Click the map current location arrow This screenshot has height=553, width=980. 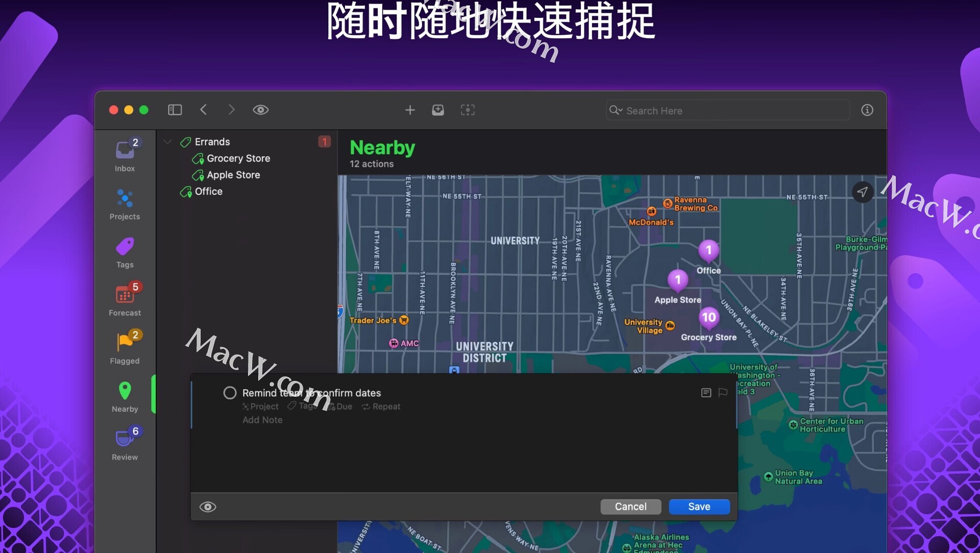click(863, 192)
